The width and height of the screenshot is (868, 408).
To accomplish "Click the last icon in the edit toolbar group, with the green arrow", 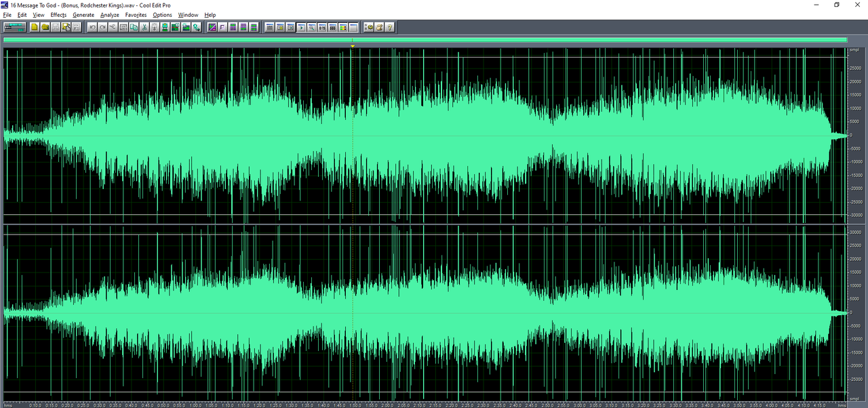I will pyautogui.click(x=196, y=27).
